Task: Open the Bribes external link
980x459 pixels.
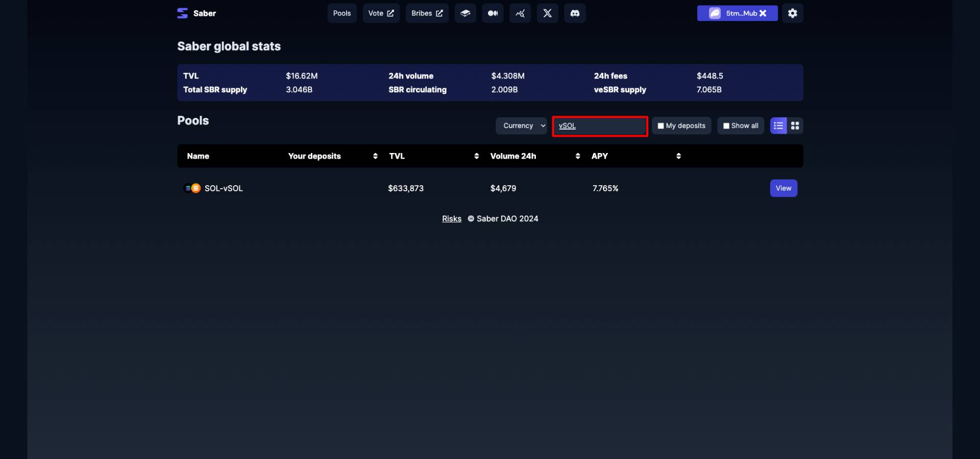Action: click(x=427, y=13)
